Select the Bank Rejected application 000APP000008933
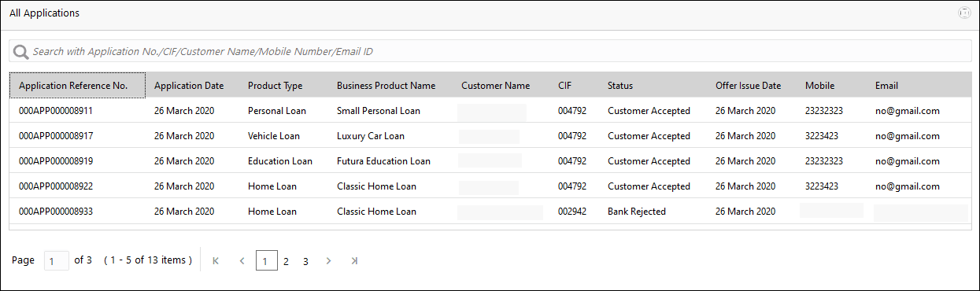Image resolution: width=980 pixels, height=291 pixels. [x=490, y=212]
